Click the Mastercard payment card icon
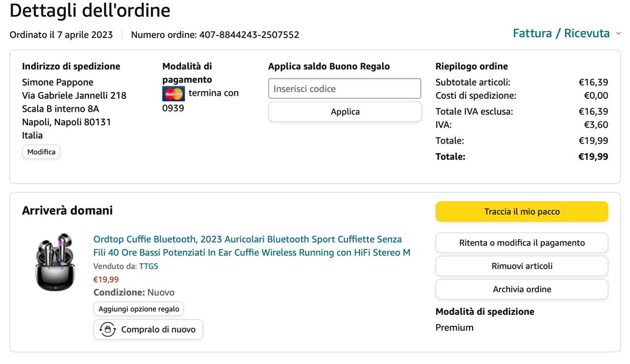This screenshot has height=364, width=630. click(x=173, y=93)
